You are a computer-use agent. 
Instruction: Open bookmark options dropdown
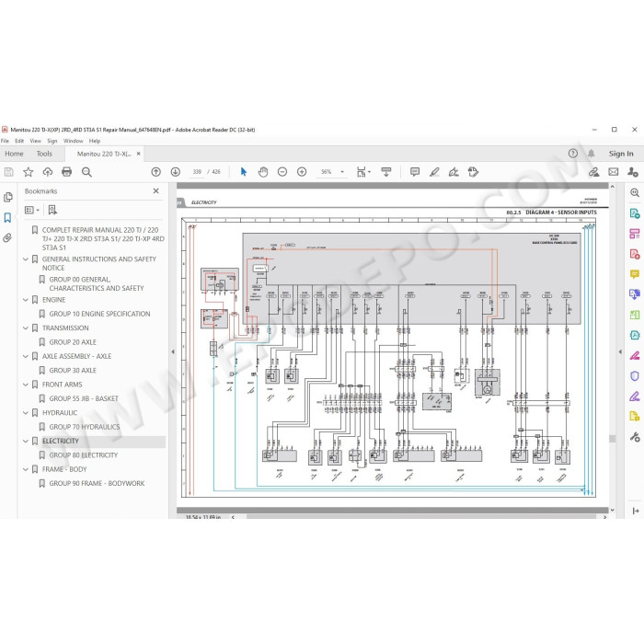(31, 211)
